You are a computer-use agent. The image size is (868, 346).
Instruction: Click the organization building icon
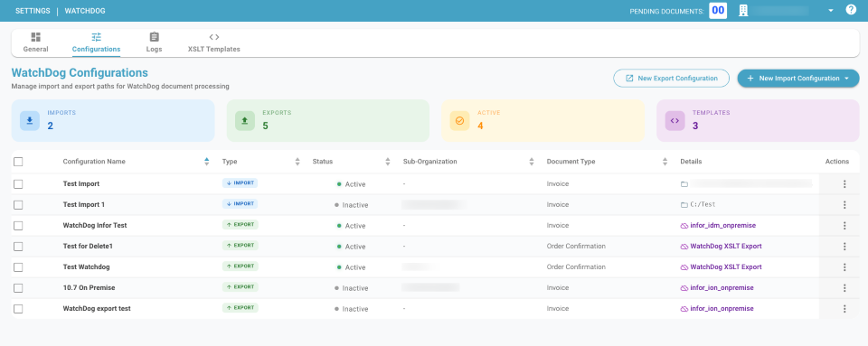[x=743, y=11]
